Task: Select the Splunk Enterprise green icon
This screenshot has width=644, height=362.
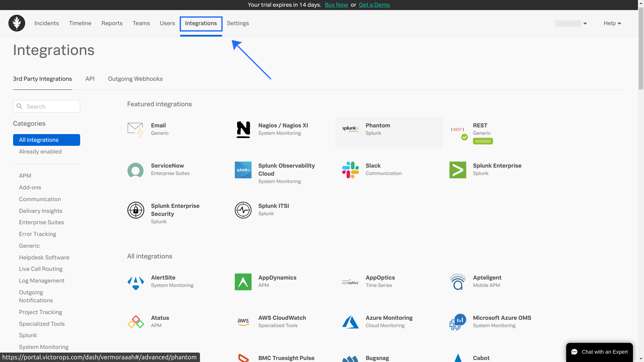Action: pyautogui.click(x=458, y=170)
